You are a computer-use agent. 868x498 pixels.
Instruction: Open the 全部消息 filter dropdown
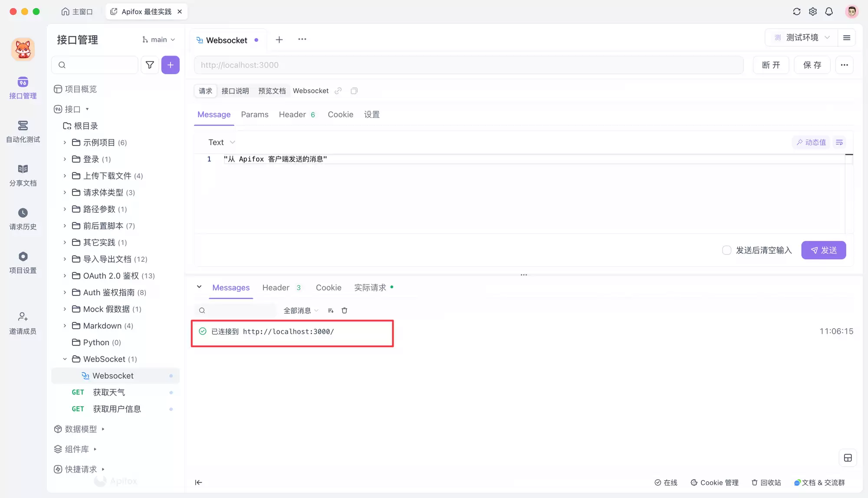pyautogui.click(x=301, y=310)
